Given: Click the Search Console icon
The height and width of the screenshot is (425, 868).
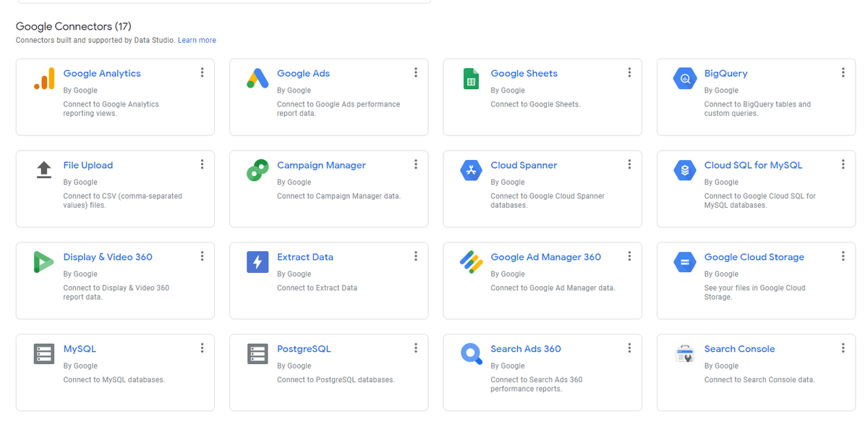Looking at the screenshot, I should click(684, 354).
